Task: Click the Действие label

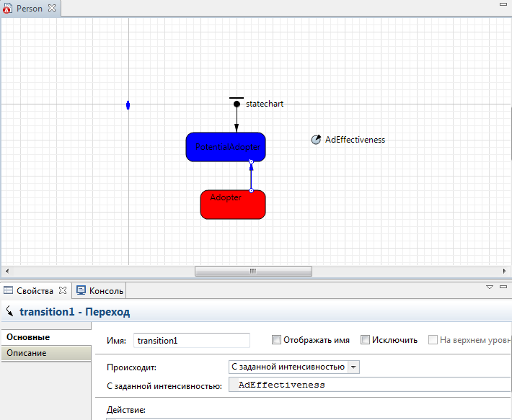Action: pos(126,410)
